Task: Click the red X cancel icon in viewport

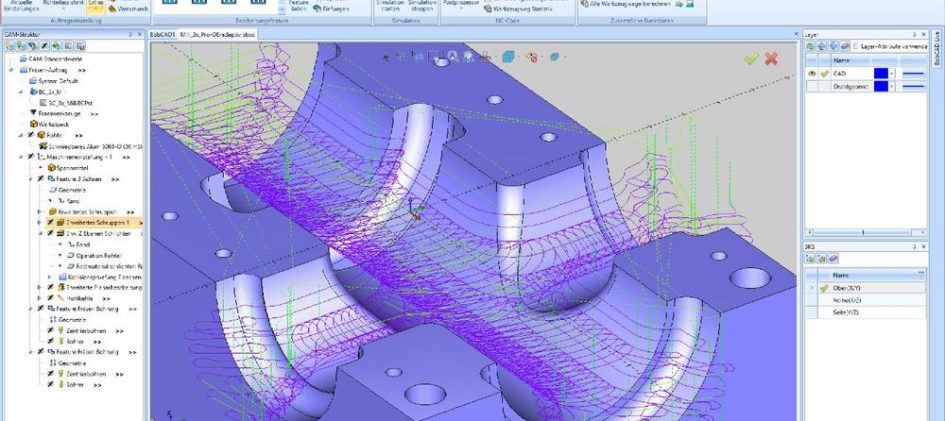Action: click(x=771, y=59)
